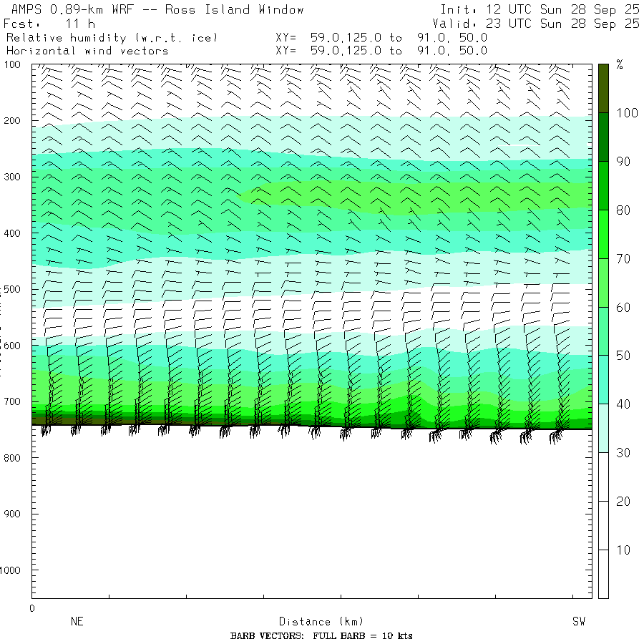Click the 'BARB VECTORS: FULL BARB = 10 kts' caption
Screen dimensions: 644x644
point(321,636)
